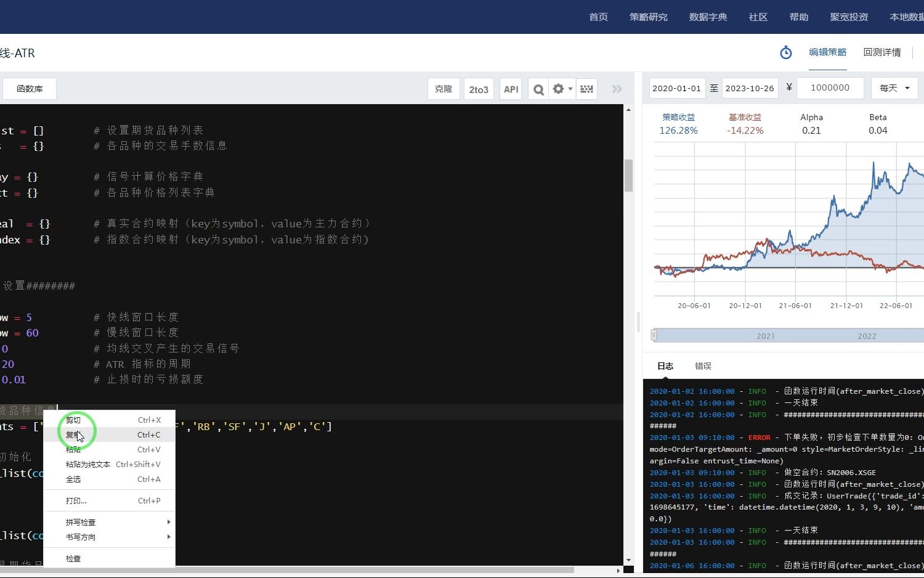Select the 日志 log tab
Image resolution: width=924 pixels, height=578 pixels.
click(x=665, y=366)
